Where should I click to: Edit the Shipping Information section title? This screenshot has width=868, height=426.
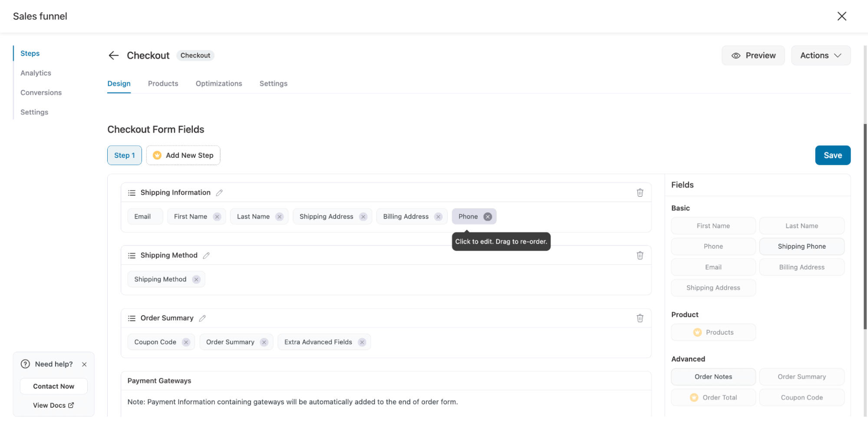click(219, 192)
